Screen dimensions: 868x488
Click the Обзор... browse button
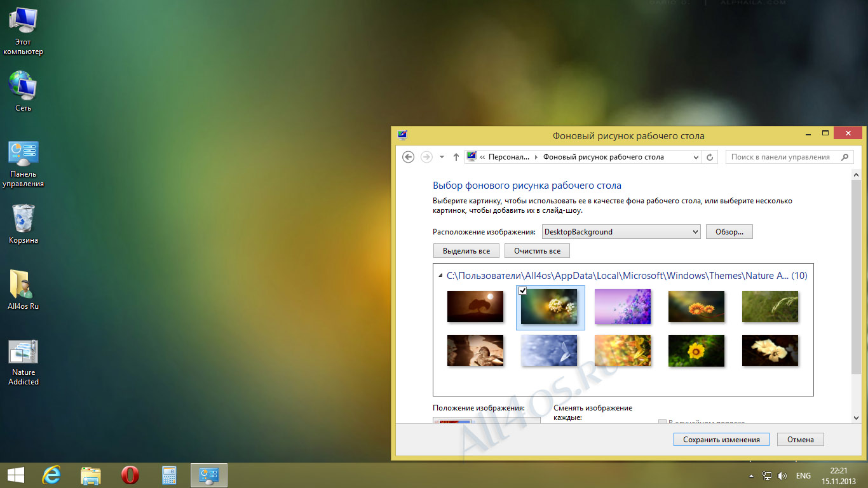click(x=729, y=232)
